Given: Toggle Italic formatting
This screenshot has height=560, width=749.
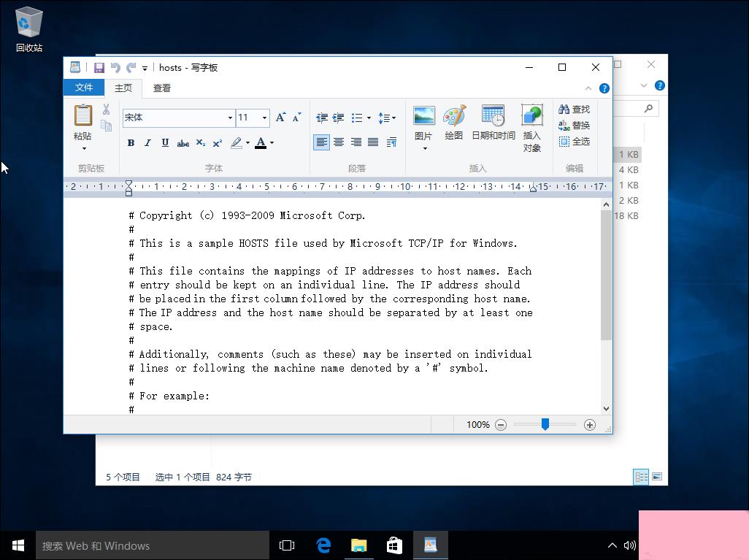Looking at the screenshot, I should pos(147,142).
